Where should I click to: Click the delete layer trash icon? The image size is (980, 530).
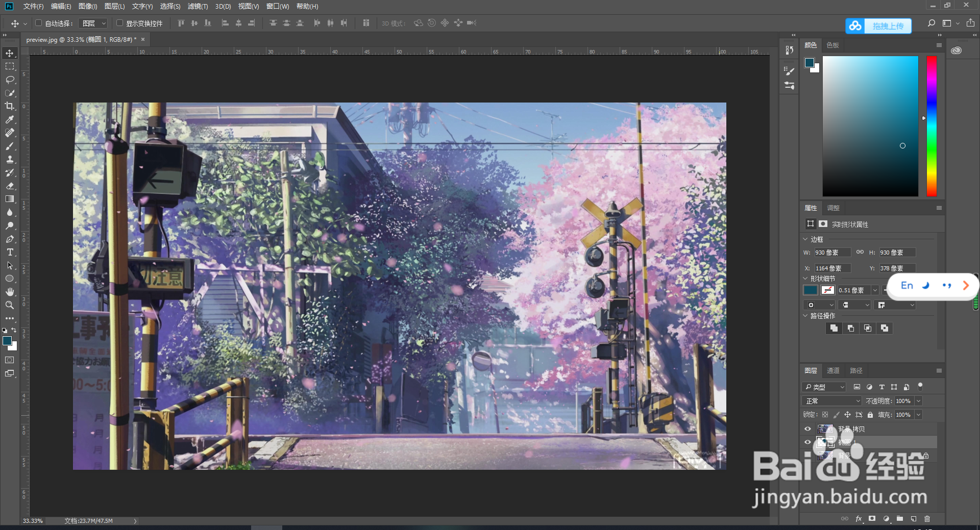pos(927,519)
